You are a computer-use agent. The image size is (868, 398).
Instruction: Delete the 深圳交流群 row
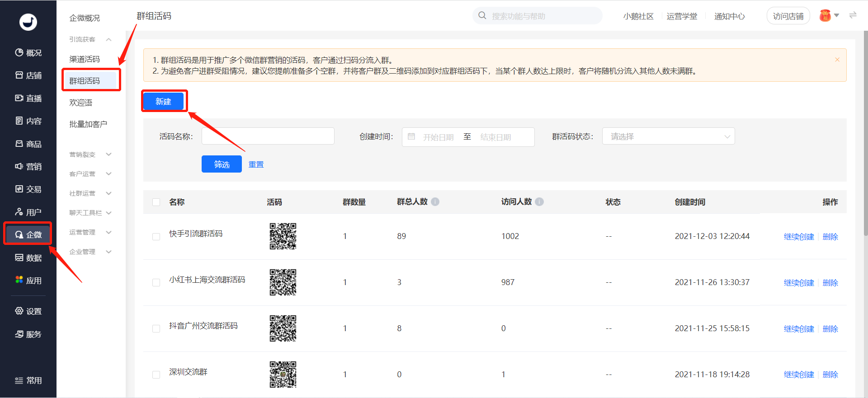[x=830, y=375]
